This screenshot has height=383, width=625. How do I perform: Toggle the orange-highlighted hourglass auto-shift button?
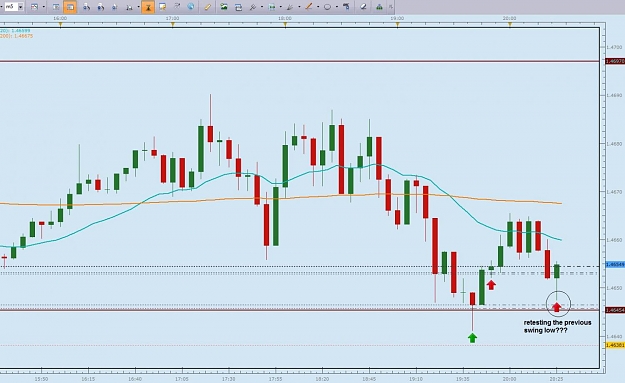tap(148, 7)
